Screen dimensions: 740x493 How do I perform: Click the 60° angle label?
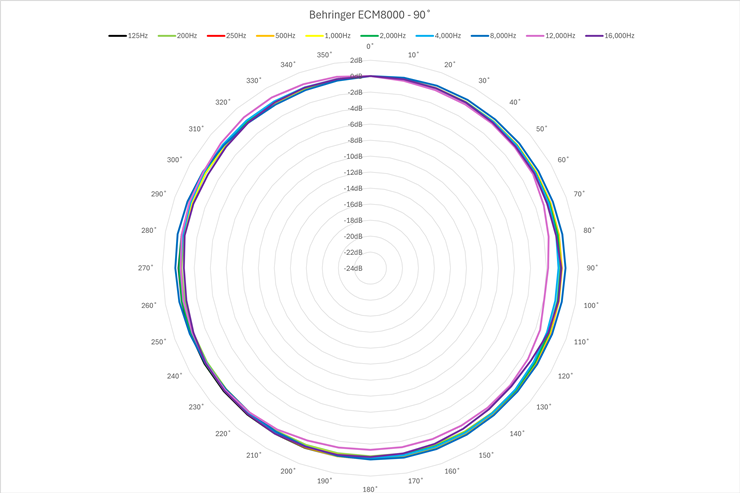pyautogui.click(x=563, y=160)
